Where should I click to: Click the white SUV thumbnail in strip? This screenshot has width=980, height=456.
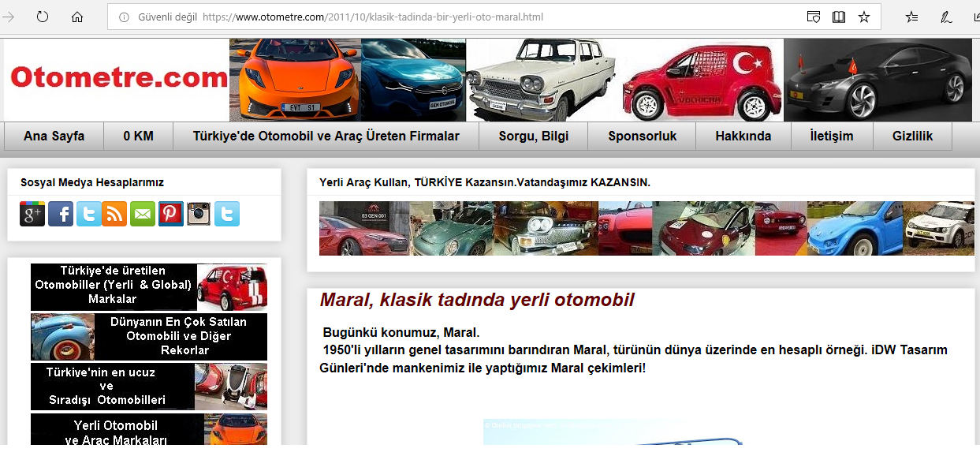click(x=938, y=229)
